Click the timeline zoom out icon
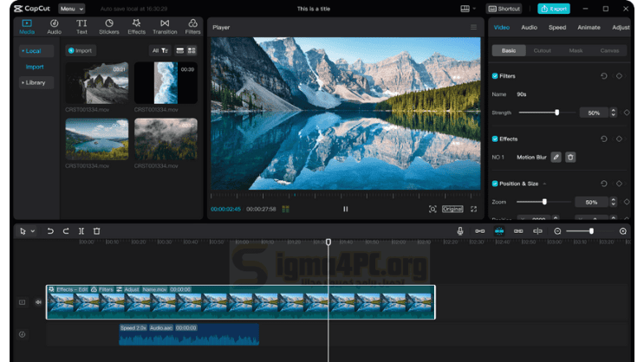This screenshot has height=362, width=644. tap(557, 231)
